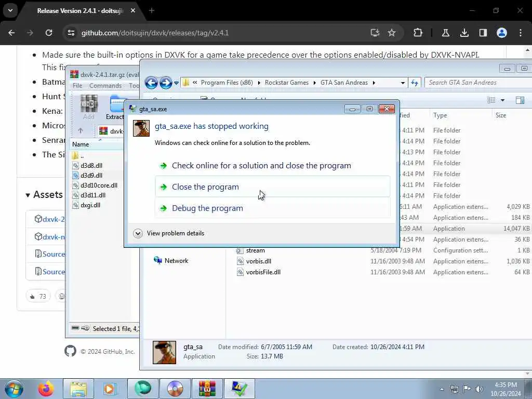532x399 pixels.
Task: Click the thumbs up 73 reaction
Action: [38, 296]
